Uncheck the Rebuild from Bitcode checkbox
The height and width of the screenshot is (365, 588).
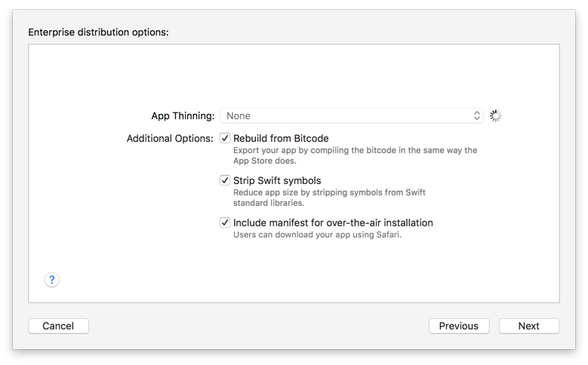[x=225, y=138]
